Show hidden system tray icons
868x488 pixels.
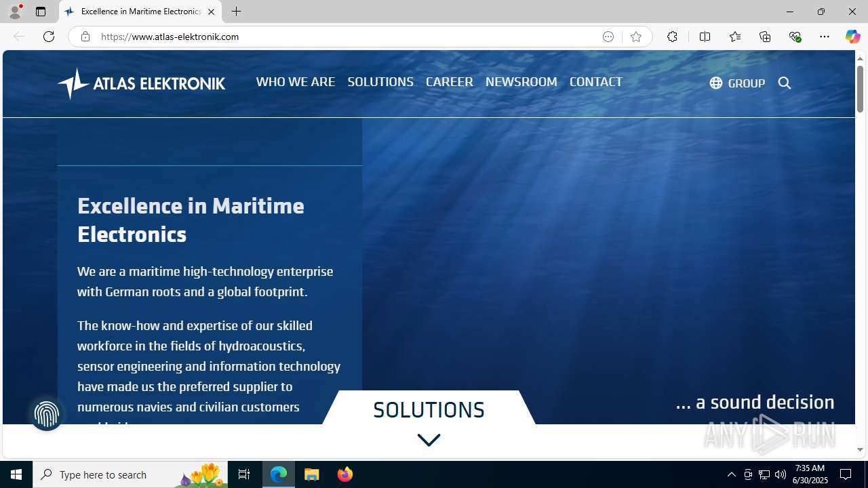(x=731, y=474)
